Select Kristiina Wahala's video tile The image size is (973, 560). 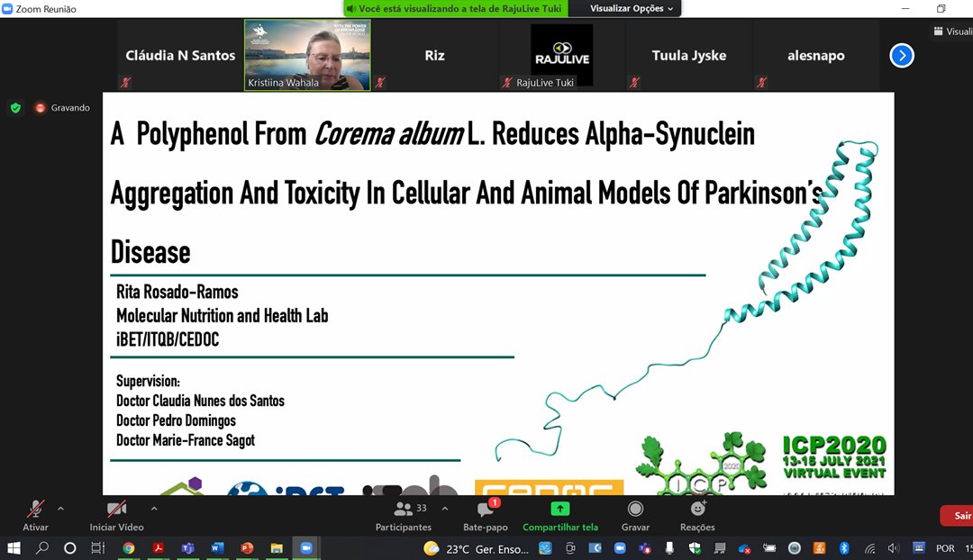tap(306, 55)
